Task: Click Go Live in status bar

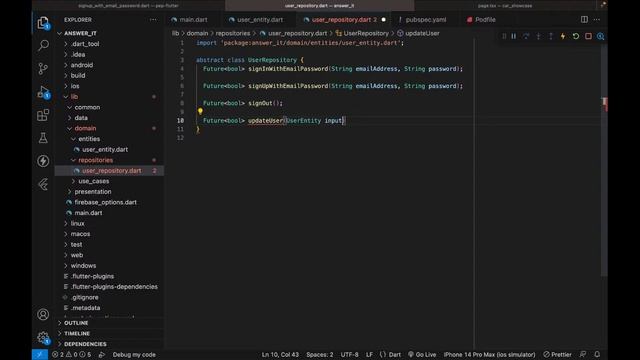Action: [x=422, y=354]
